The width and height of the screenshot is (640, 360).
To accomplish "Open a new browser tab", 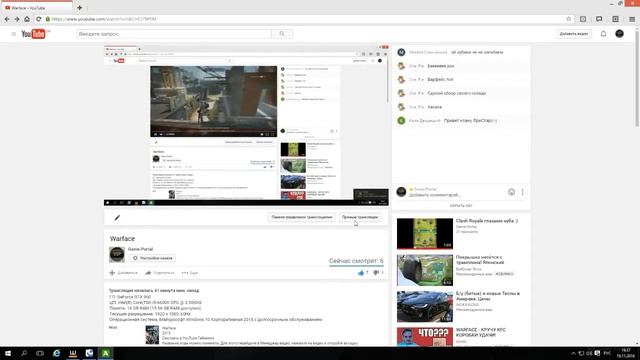I will tap(80, 7).
